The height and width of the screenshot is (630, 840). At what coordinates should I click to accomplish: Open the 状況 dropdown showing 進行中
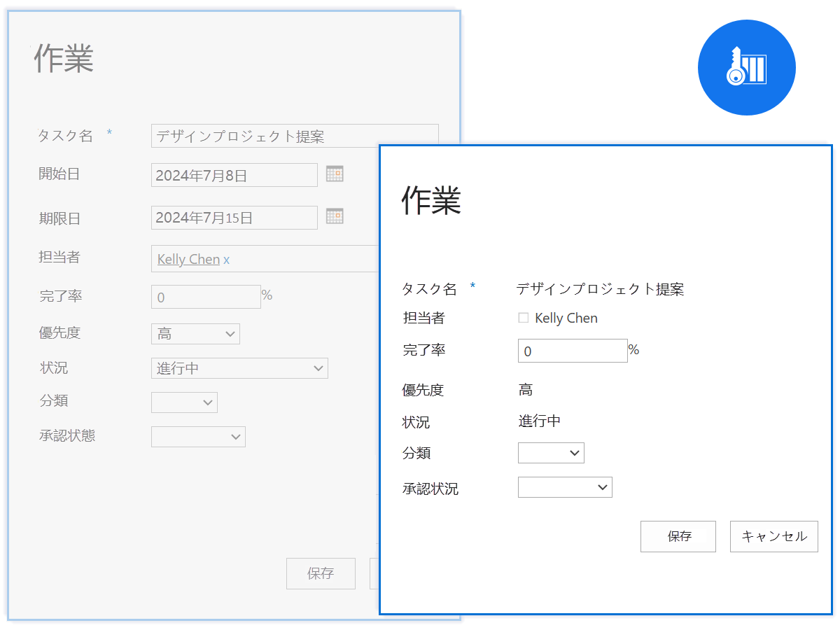239,368
